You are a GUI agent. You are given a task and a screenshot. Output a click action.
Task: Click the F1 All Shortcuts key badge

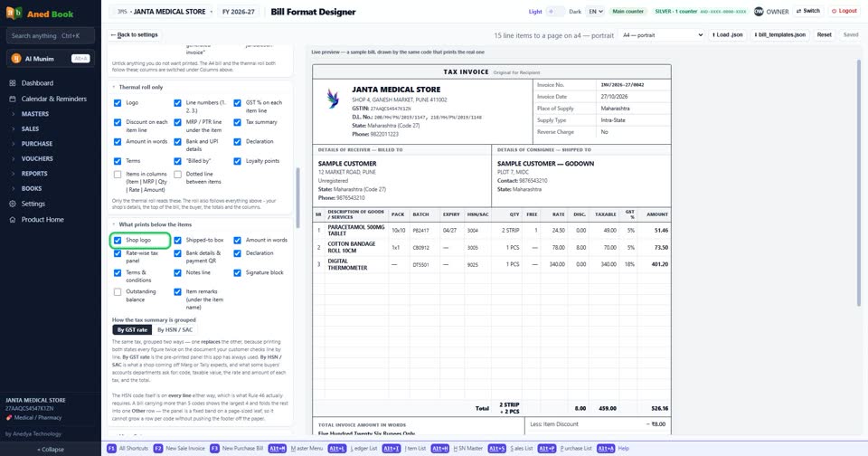click(111, 448)
